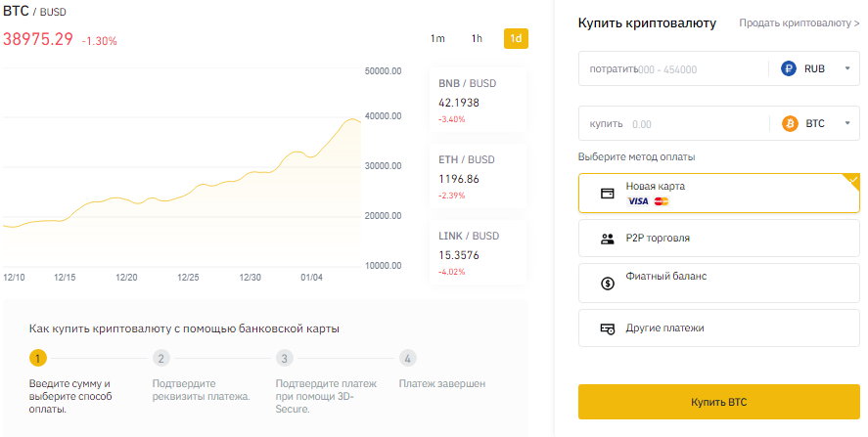This screenshot has width=868, height=437.
Task: Click the потратить amount input field
Action: tap(673, 68)
